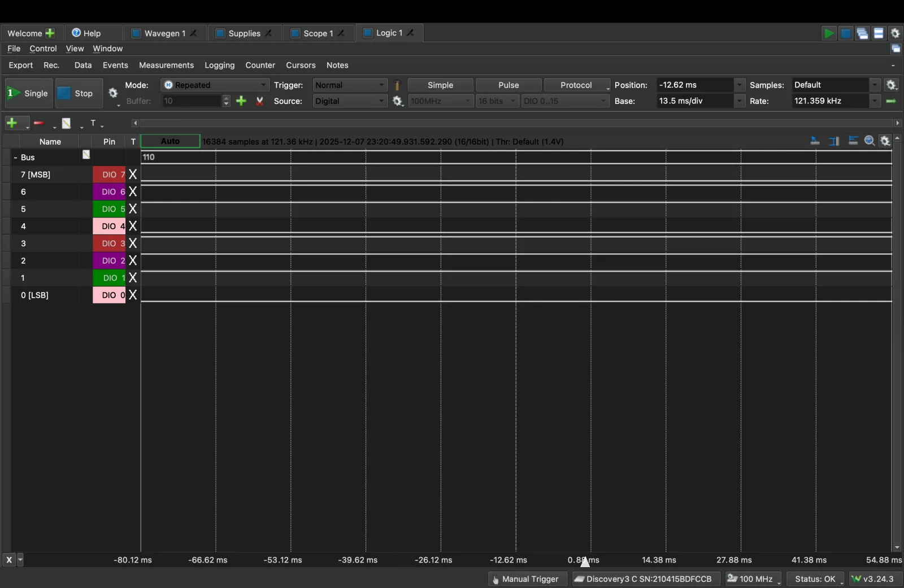Click the gear icon next to Samples

point(892,85)
